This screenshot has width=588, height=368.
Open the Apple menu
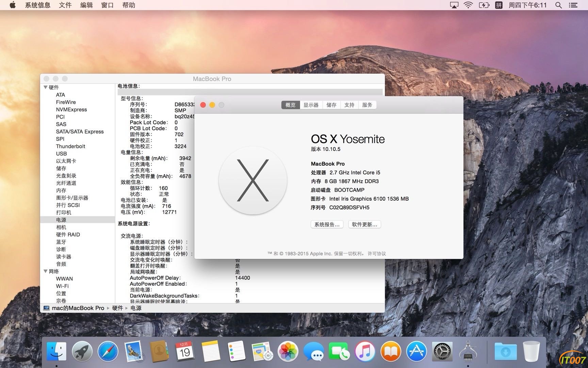click(x=13, y=5)
